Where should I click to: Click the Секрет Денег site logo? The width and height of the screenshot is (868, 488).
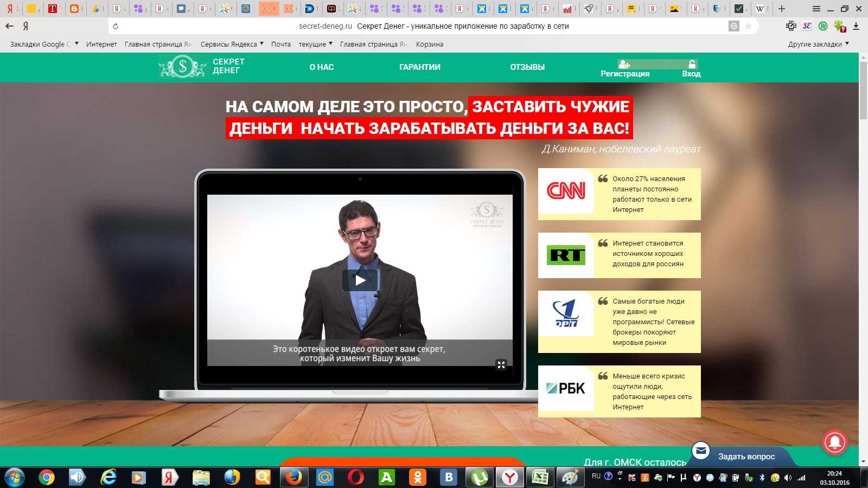(201, 67)
